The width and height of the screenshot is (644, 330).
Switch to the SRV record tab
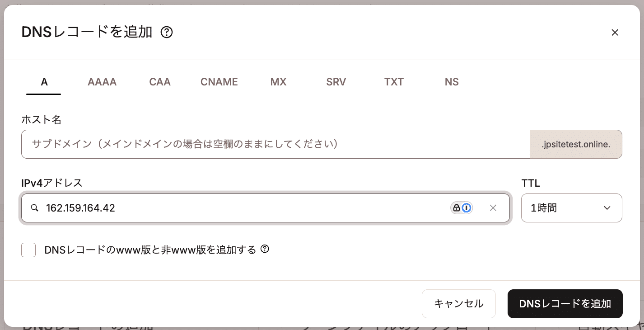tap(336, 82)
